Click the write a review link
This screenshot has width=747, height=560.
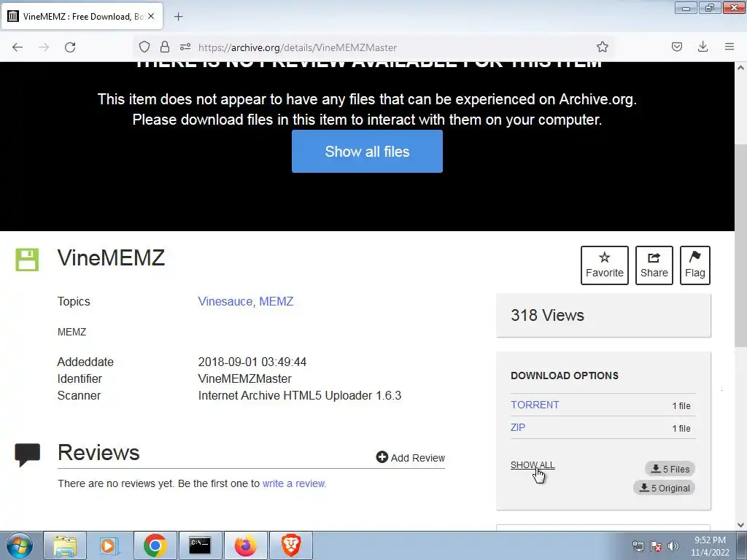click(295, 483)
